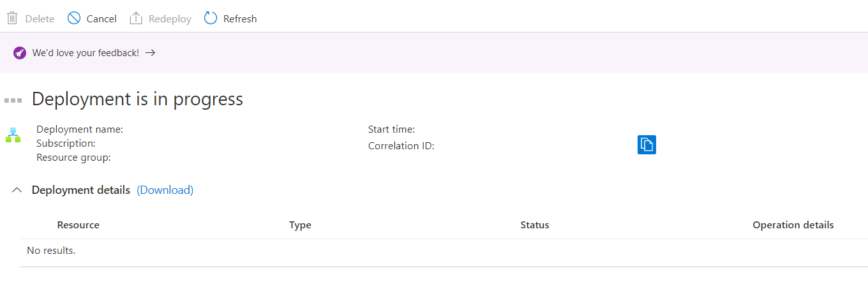This screenshot has height=287, width=868.
Task: Sort by the Resource column header
Action: pyautogui.click(x=79, y=225)
